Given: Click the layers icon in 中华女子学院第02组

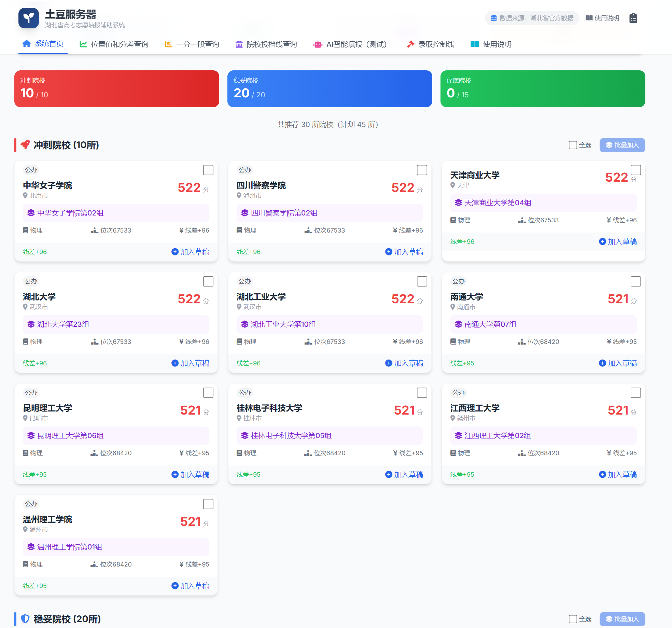Looking at the screenshot, I should [x=31, y=213].
